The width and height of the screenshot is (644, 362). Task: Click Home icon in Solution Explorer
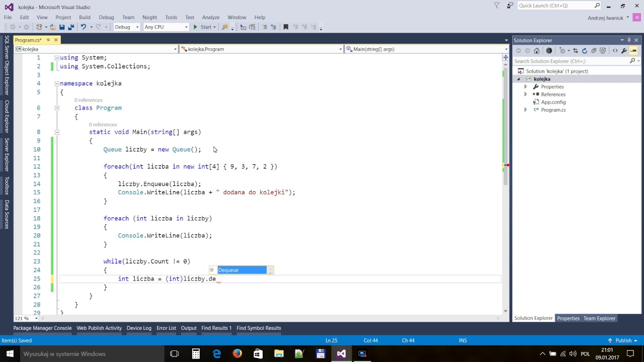536,51
